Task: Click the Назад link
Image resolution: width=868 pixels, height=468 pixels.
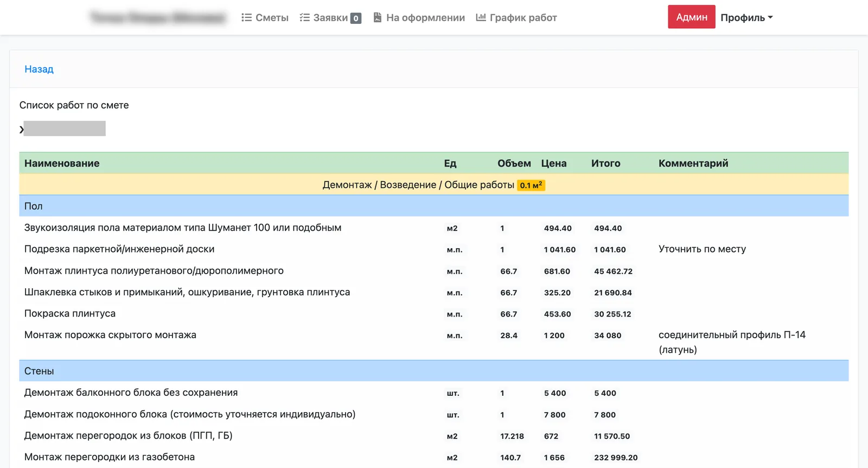Action: (39, 69)
